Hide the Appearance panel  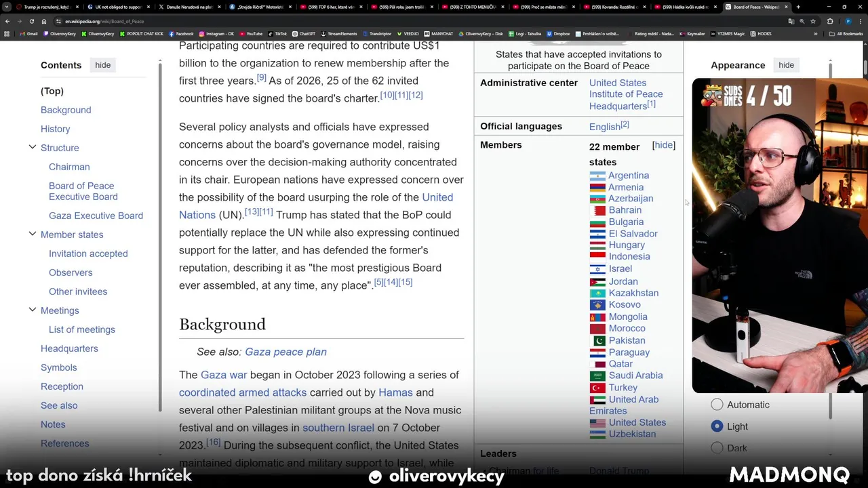click(x=786, y=65)
